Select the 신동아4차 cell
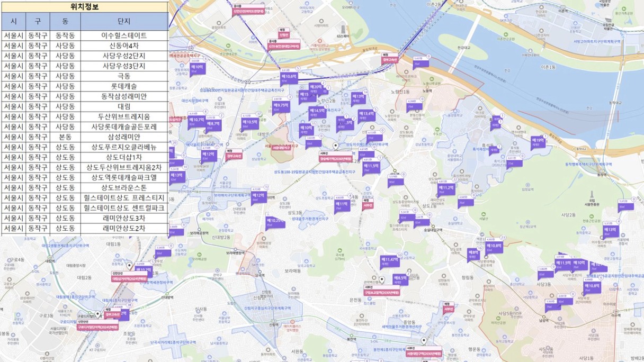Image resolution: width=644 pixels, height=362 pixels. [x=124, y=46]
